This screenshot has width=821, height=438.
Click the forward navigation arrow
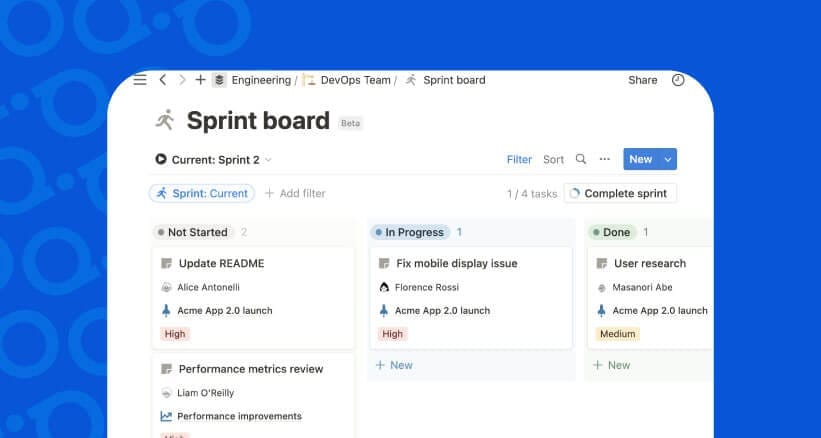point(181,80)
